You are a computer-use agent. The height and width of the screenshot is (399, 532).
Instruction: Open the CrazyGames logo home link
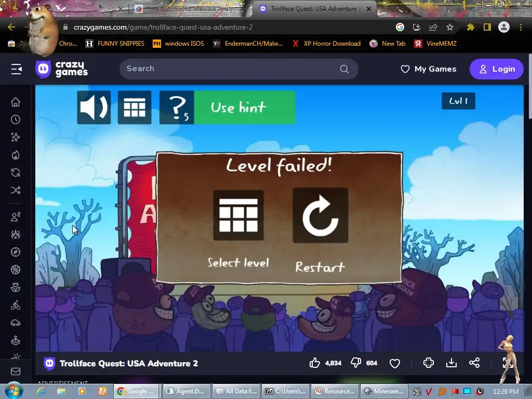coord(61,69)
